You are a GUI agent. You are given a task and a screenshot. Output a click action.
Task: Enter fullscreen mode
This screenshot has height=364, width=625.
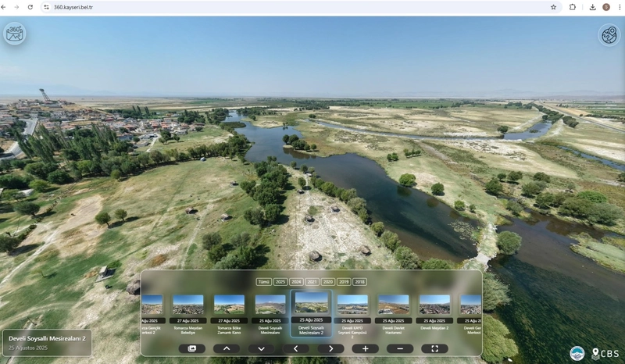tap(434, 348)
